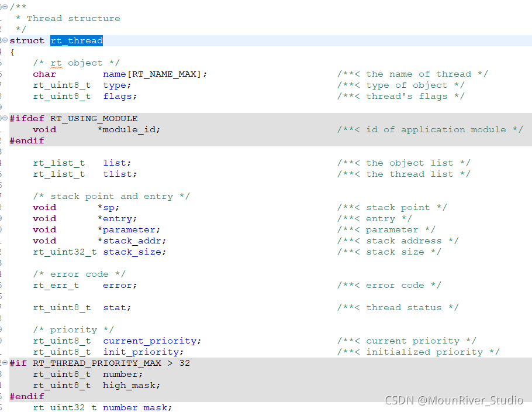Click RT_USING_MODULE macro name
This screenshot has width=532, height=412.
click(x=94, y=119)
